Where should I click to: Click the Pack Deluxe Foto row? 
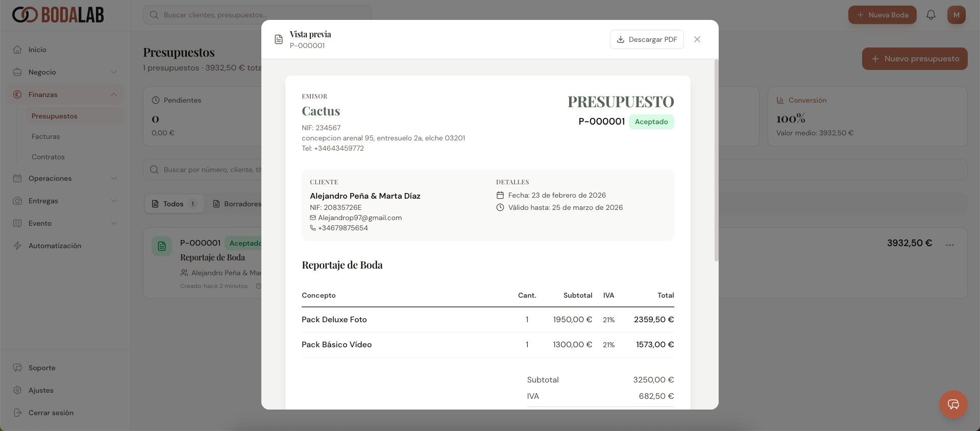[488, 320]
